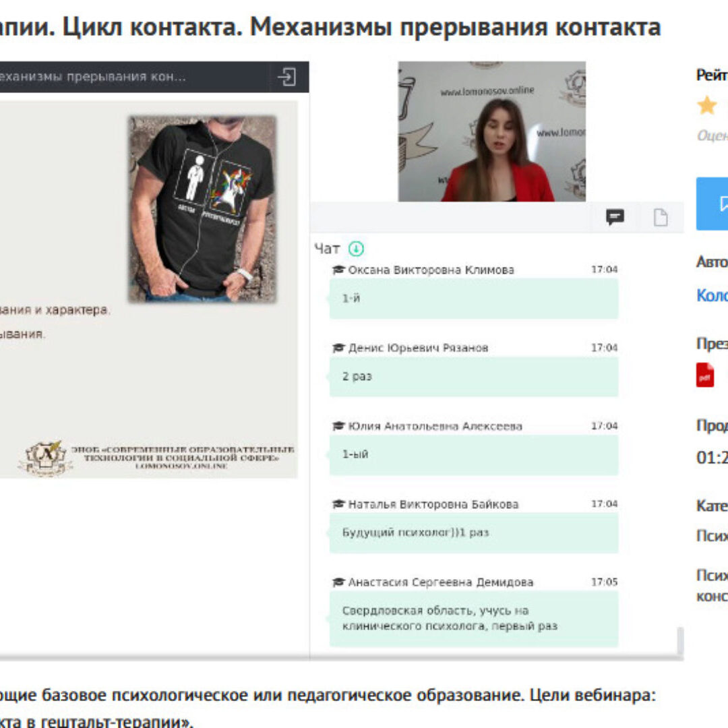This screenshot has height=728, width=728.
Task: Click the Lomonosov crest logo on the slide
Action: coord(46,458)
